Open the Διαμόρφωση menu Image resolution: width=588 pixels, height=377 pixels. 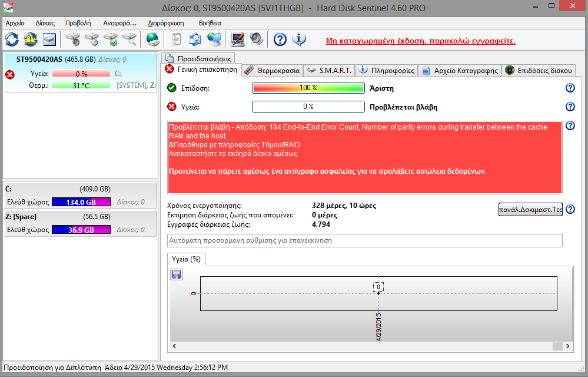166,23
